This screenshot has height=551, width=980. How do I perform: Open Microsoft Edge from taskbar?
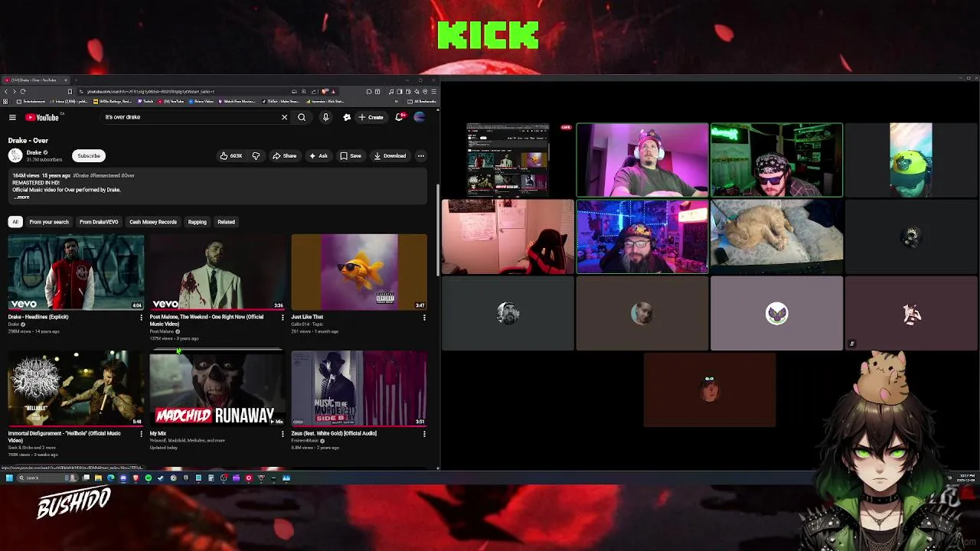110,478
